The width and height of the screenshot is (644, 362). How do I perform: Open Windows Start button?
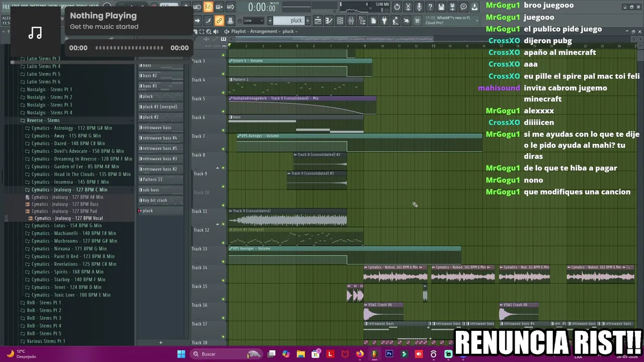coord(181,354)
